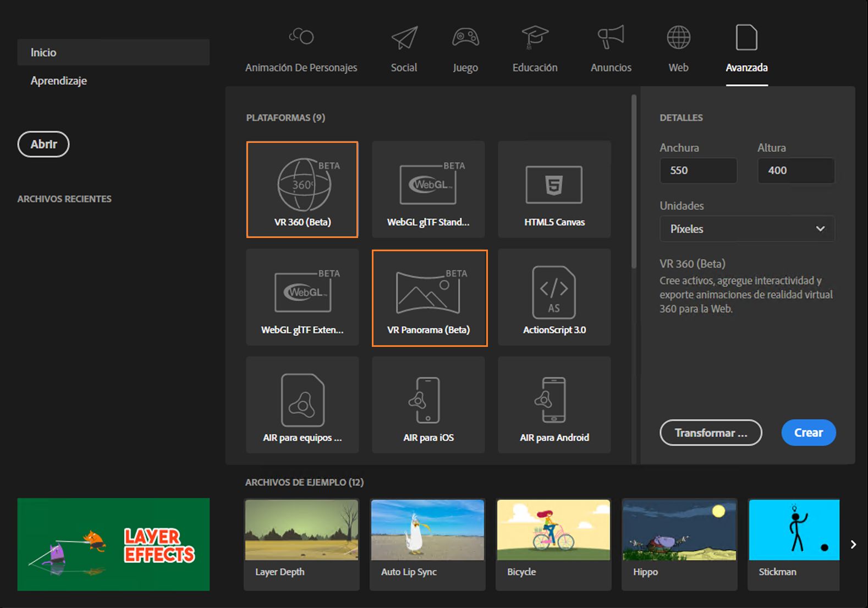This screenshot has height=608, width=868.
Task: Switch to the Web preset tab
Action: [x=678, y=68]
